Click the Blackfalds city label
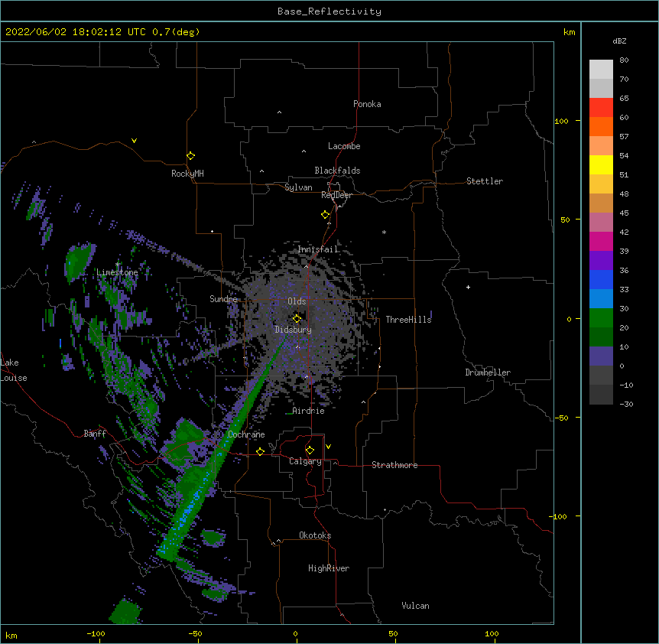This screenshot has height=644, width=659. [337, 171]
